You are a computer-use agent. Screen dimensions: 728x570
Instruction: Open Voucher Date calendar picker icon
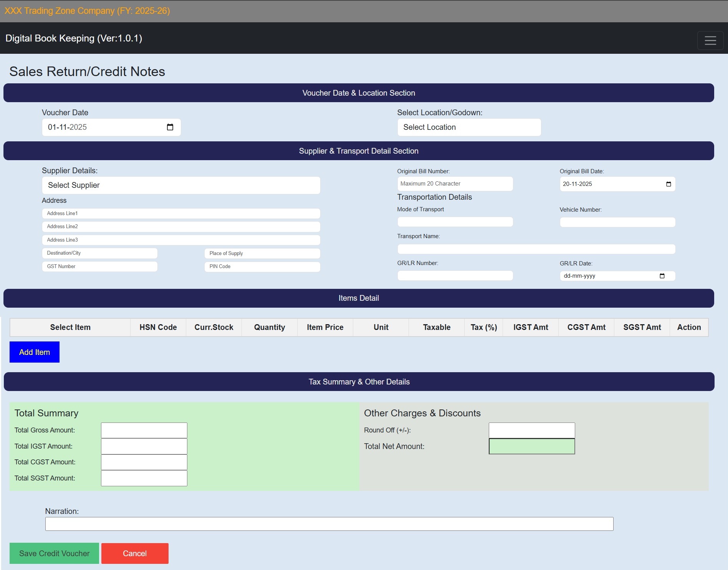pos(170,127)
